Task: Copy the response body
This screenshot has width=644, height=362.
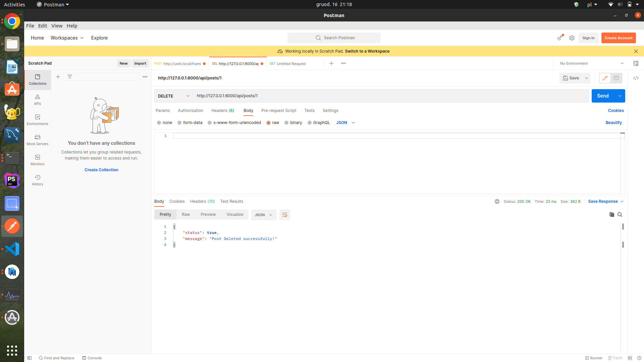Action: pyautogui.click(x=612, y=215)
